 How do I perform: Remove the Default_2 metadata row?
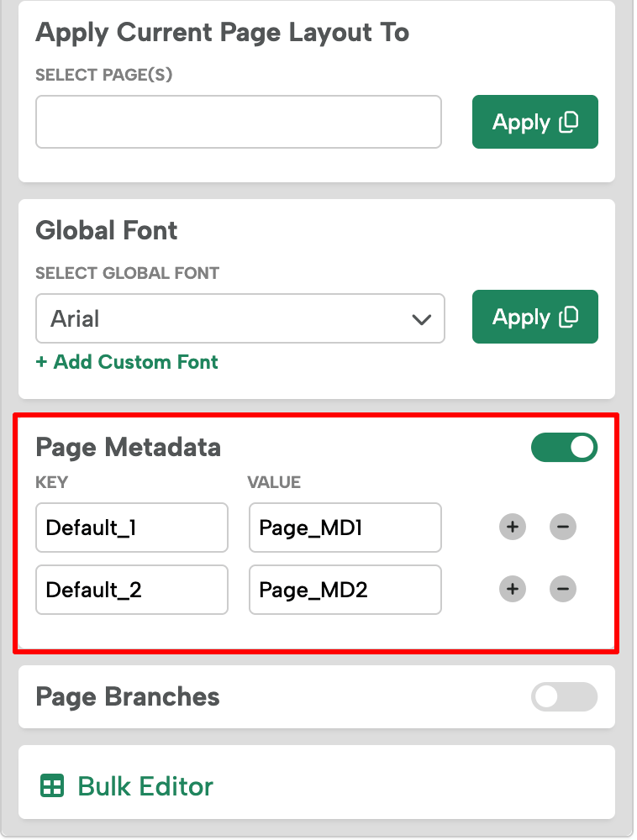562,590
